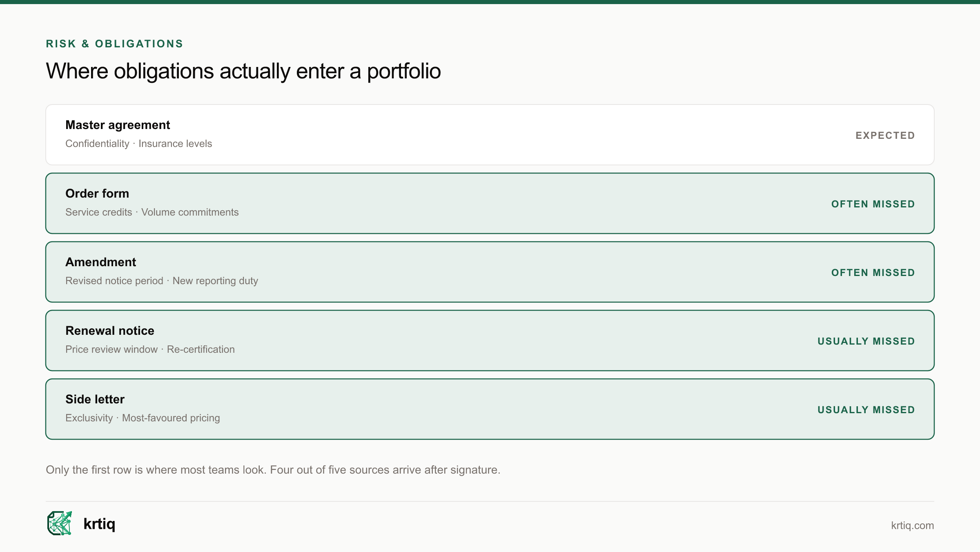Click the krtiq brand wordmark
The width and height of the screenshot is (980, 552).
tap(99, 523)
